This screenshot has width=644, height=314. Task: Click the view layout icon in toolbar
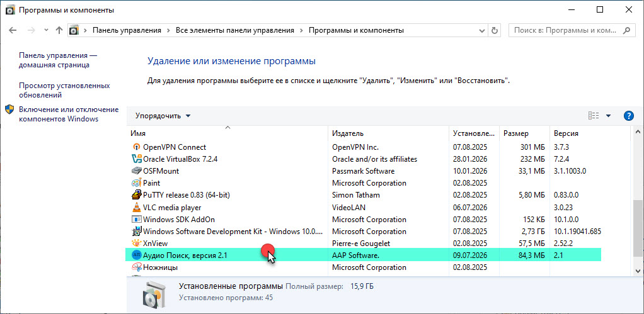point(594,116)
